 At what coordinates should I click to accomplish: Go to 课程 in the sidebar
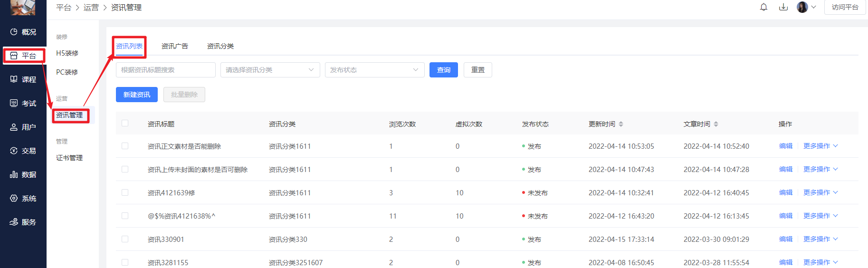(x=23, y=79)
